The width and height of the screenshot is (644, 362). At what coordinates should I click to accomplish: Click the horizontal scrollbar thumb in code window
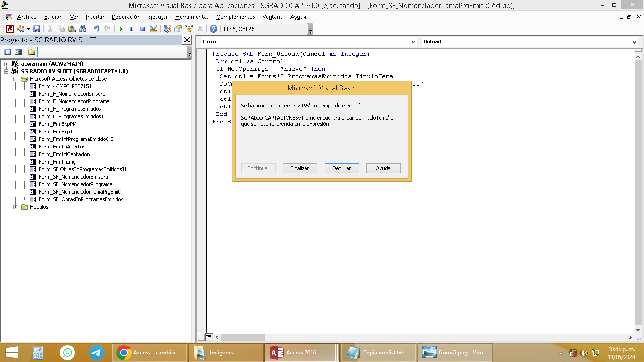tap(243, 337)
